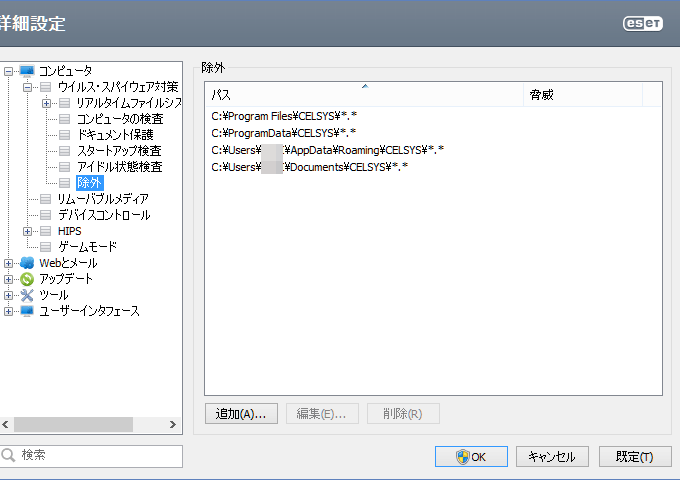Collapse the コンピュータ tree node
Image resolution: width=680 pixels, height=480 pixels.
(8, 71)
